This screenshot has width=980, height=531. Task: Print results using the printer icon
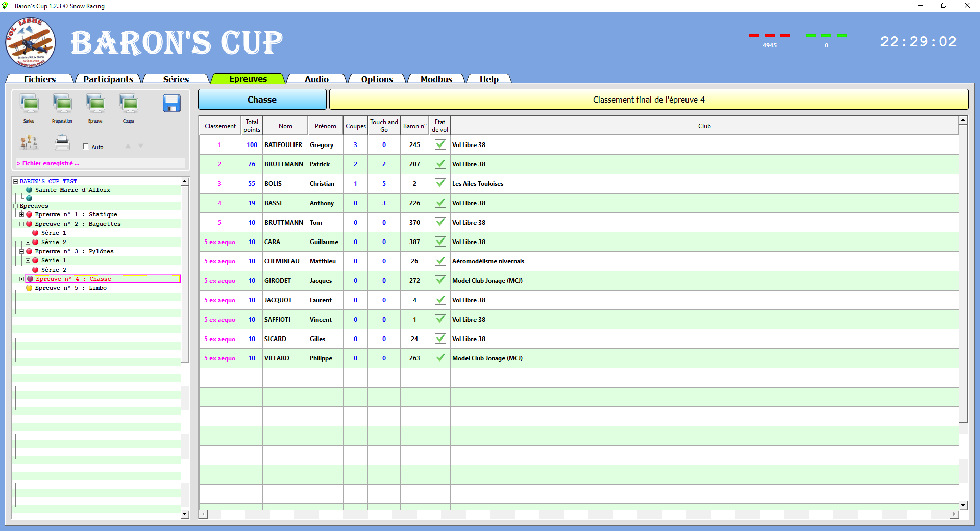pyautogui.click(x=62, y=143)
